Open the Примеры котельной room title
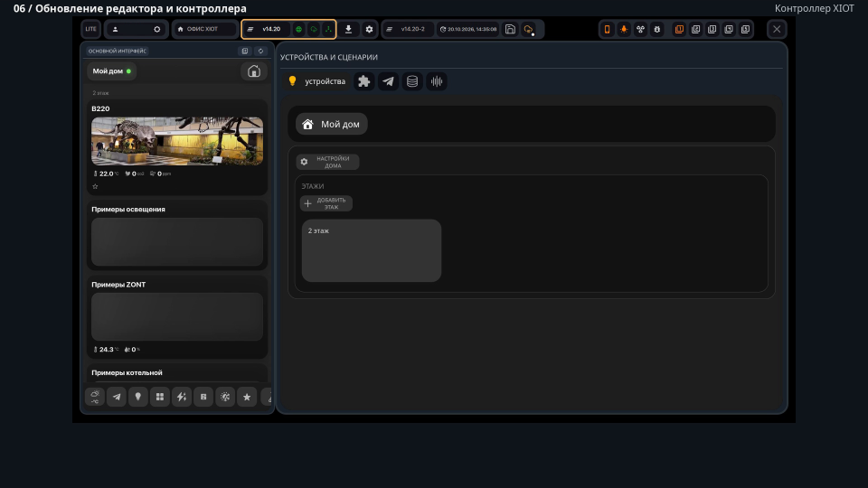868x488 pixels. [x=127, y=373]
